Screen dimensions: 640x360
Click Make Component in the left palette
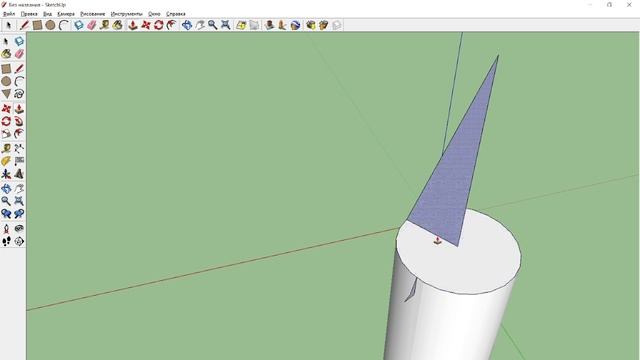click(19, 41)
